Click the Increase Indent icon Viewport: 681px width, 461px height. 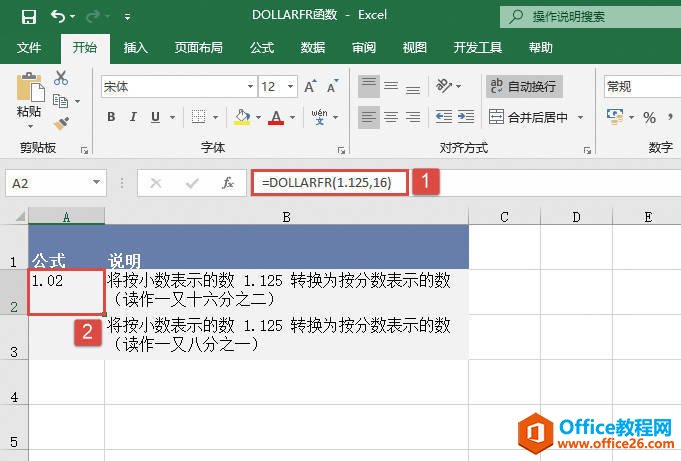click(x=466, y=117)
